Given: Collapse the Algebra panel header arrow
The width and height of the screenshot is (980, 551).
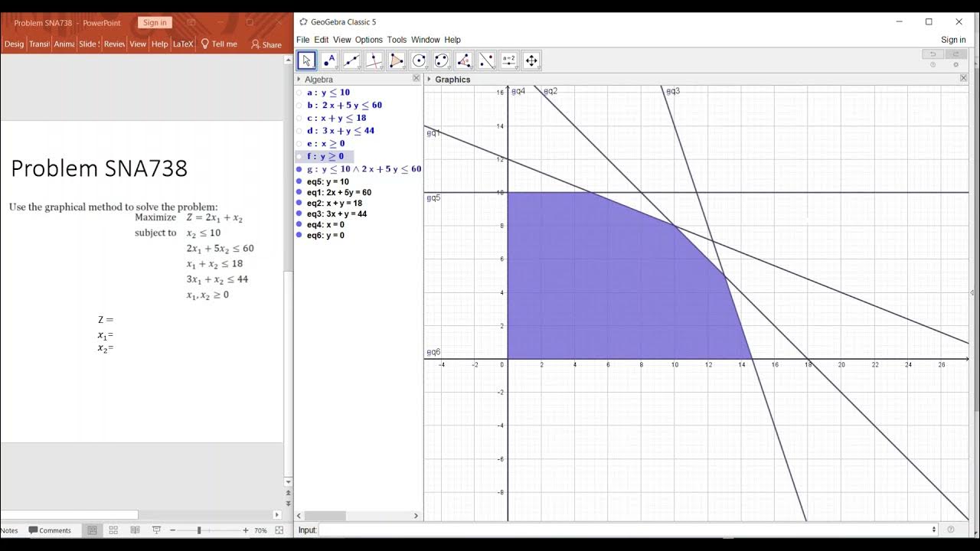Looking at the screenshot, I should 299,79.
